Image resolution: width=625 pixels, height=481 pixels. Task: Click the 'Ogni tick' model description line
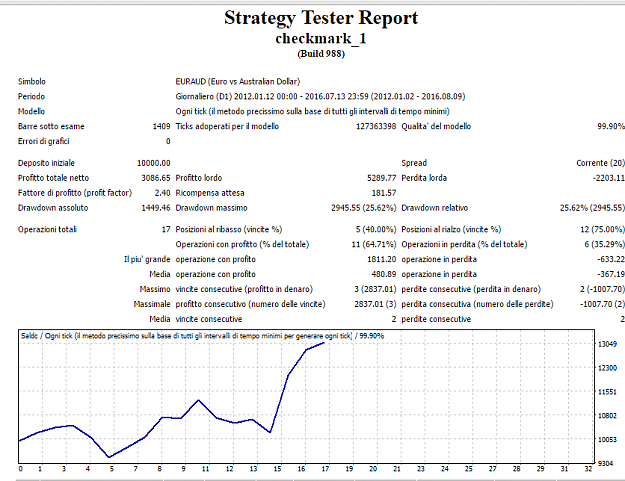coord(312,112)
